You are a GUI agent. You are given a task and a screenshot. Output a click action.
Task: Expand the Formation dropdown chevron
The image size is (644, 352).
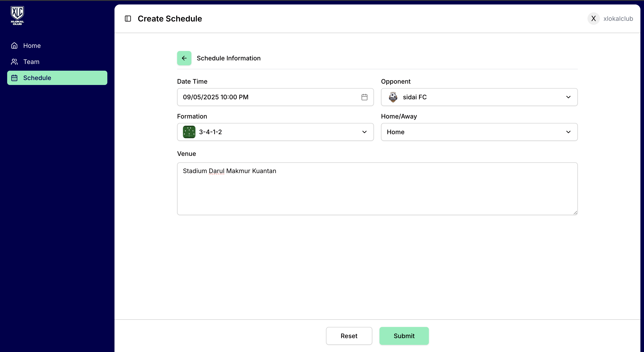pos(364,132)
